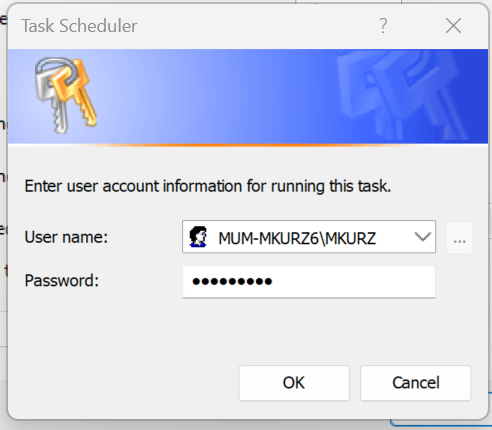Close the Task Scheduler credentials dialog
The width and height of the screenshot is (492, 430).
(453, 26)
